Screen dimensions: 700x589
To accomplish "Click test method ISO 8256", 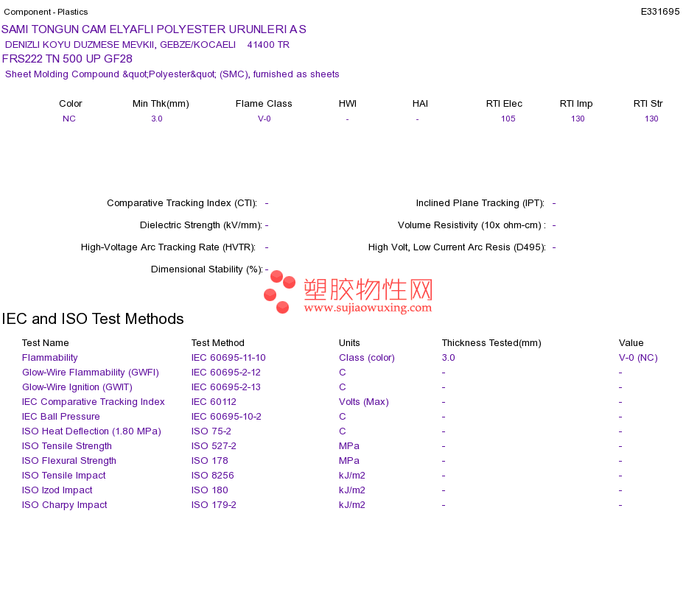I will (212, 476).
